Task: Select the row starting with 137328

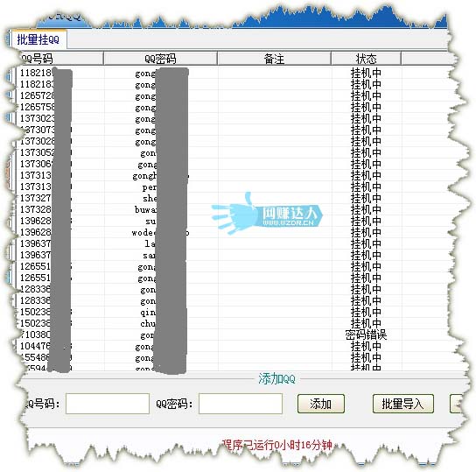Action: (x=232, y=209)
